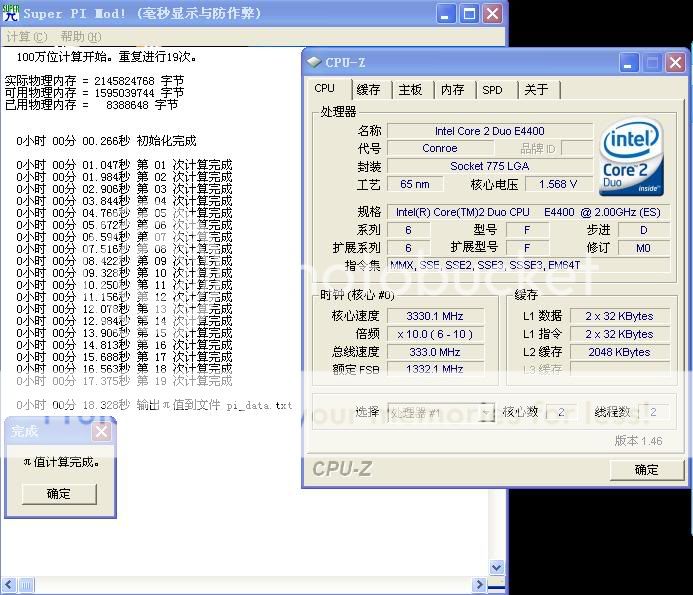Image resolution: width=693 pixels, height=595 pixels.
Task: Click the 01.047秒 第 01 次计算完成 line
Action: tap(124, 165)
